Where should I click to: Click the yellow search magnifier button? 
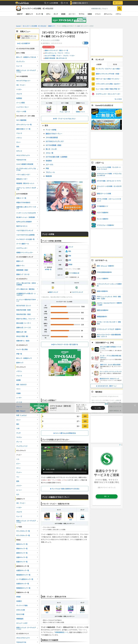tap(120, 8)
